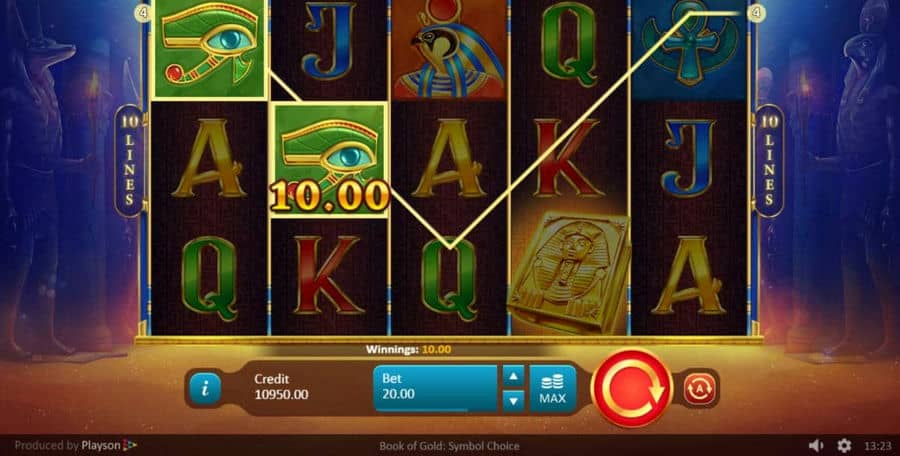Select the left 10 Lines indicator
900x456 pixels.
tap(129, 161)
